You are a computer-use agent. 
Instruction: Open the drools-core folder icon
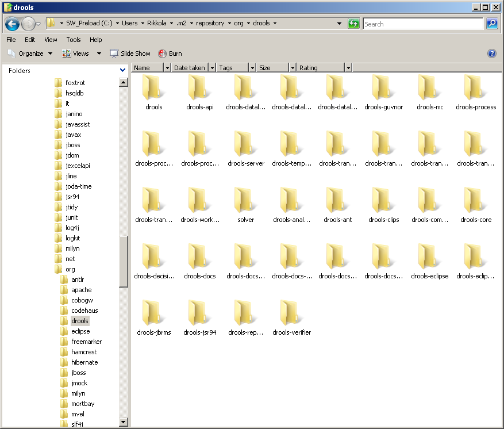tap(475, 200)
